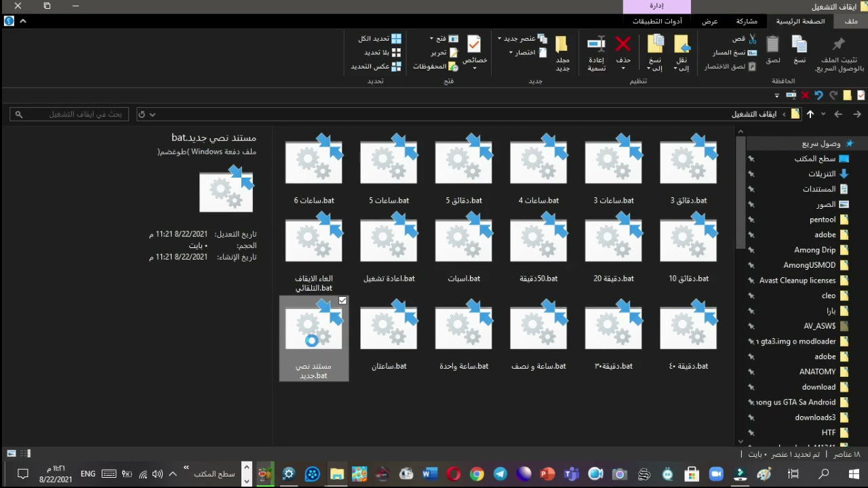Click Paste shortcut (لصق الاختصار)
Screen dimensions: 868x488
coord(730,66)
